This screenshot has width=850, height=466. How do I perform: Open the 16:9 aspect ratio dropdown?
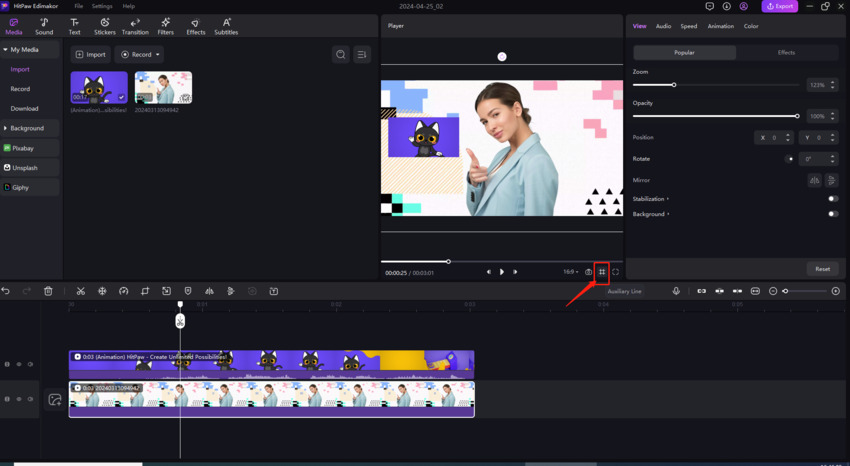[x=570, y=272]
